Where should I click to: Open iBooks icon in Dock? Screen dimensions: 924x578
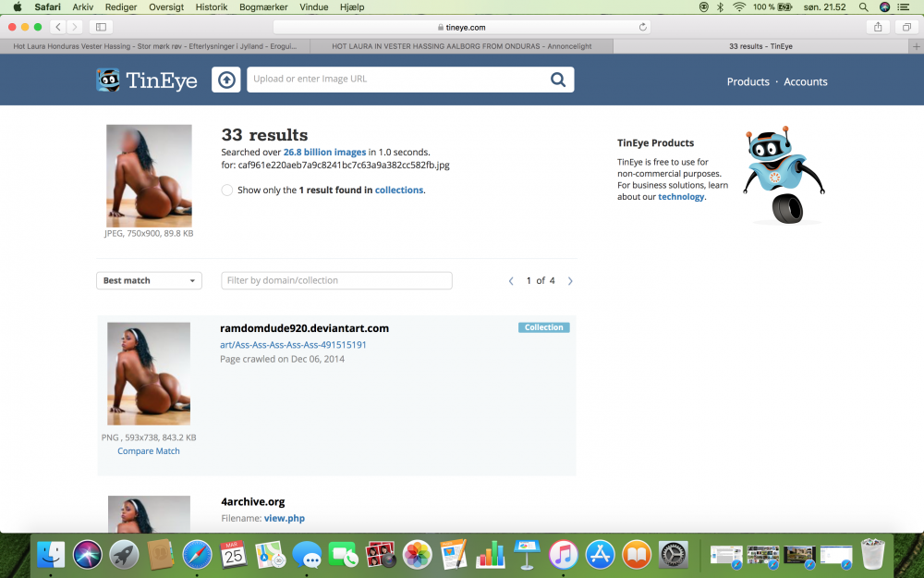coord(637,555)
